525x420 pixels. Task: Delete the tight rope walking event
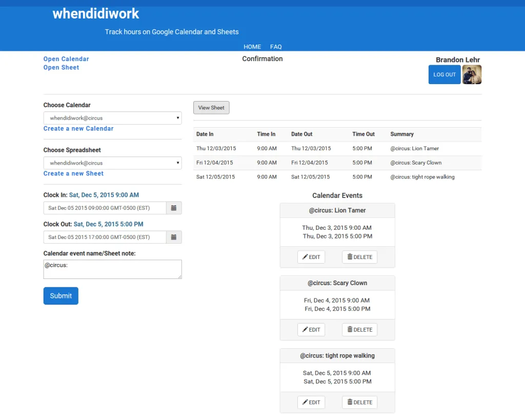coord(359,403)
